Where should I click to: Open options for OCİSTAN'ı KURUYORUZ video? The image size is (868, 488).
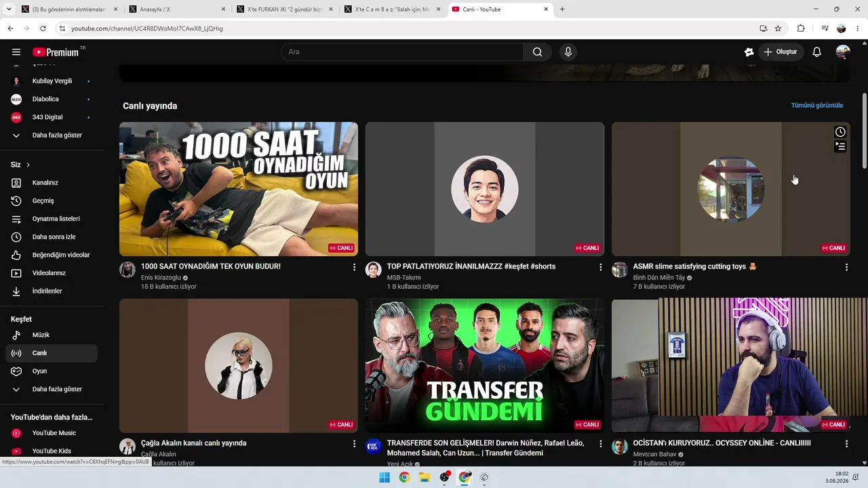click(846, 443)
